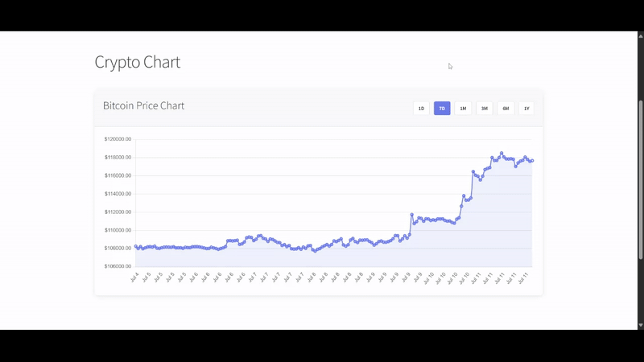
Task: Click the $118000.00 y-axis label
Action: coord(118,158)
